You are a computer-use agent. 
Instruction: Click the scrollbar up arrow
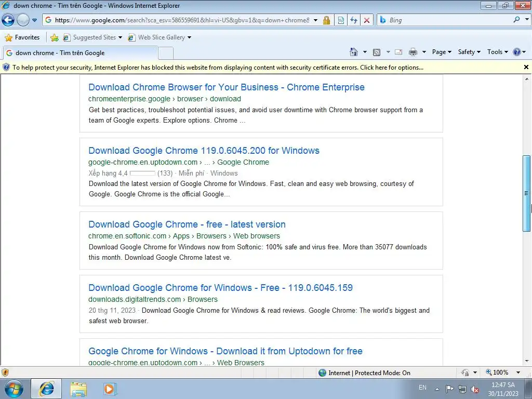pyautogui.click(x=527, y=79)
